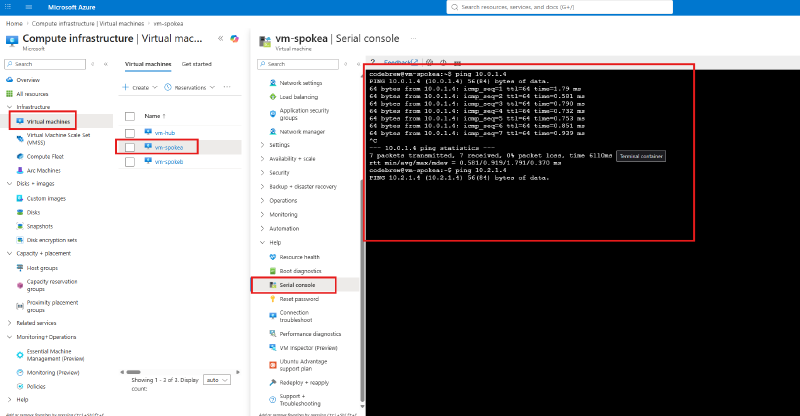
Task: Open the Azure portal hamburger menu
Action: [x=29, y=7]
